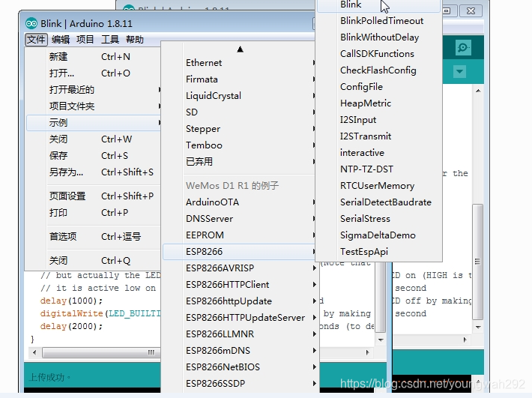532x398 pixels.
Task: Click the horizontal scrollbar thumb in Blink editor
Action: click(x=101, y=352)
